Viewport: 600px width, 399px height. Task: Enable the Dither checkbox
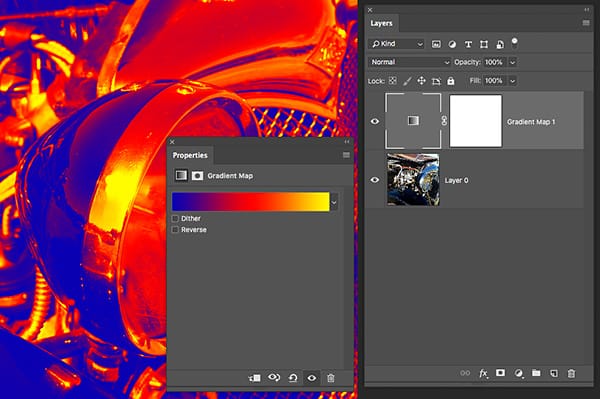175,218
